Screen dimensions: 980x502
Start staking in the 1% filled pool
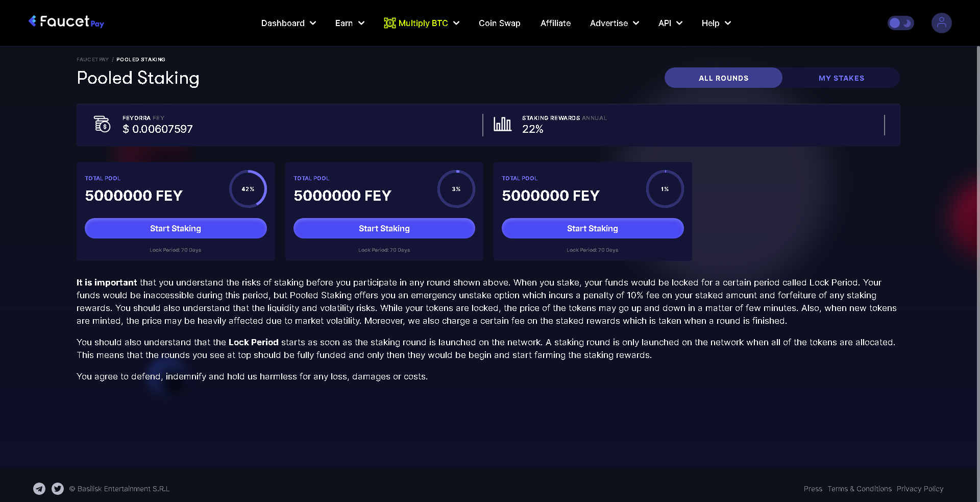(593, 228)
